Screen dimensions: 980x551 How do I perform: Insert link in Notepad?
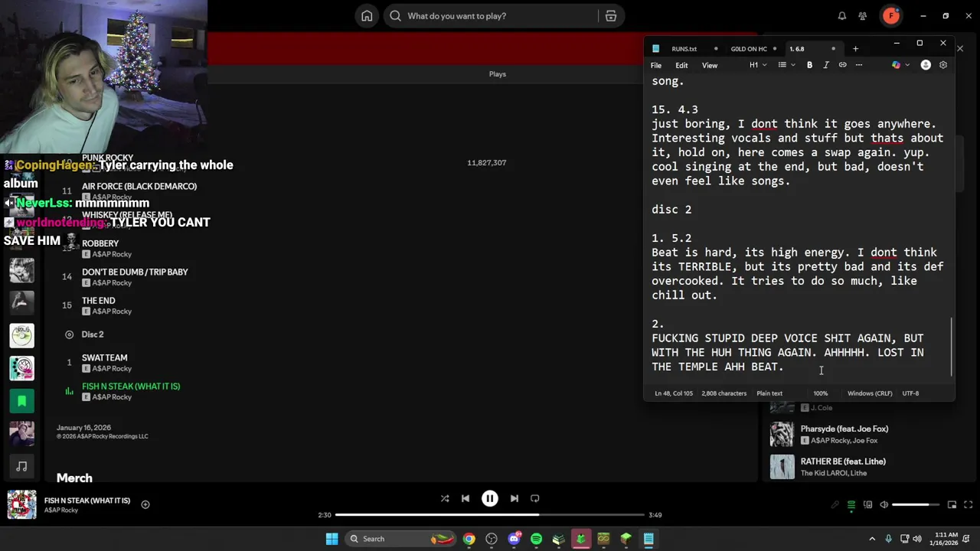(842, 65)
